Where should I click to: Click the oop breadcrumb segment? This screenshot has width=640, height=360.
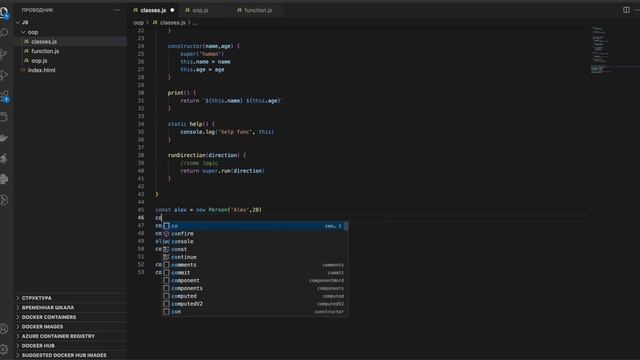pyautogui.click(x=139, y=23)
